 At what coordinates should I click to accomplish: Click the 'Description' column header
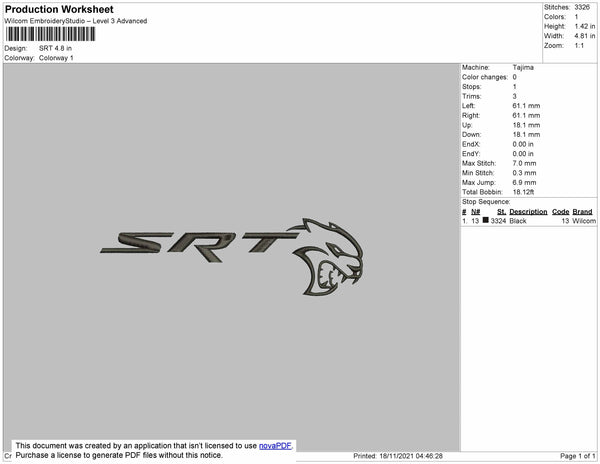coord(528,212)
